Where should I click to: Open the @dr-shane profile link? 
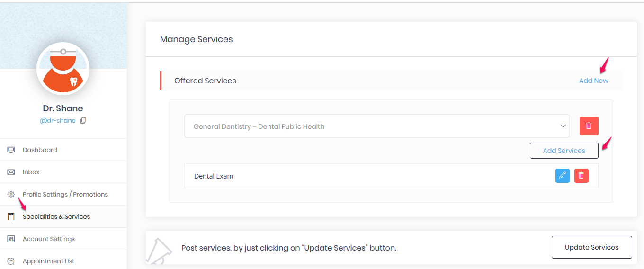[x=58, y=120]
